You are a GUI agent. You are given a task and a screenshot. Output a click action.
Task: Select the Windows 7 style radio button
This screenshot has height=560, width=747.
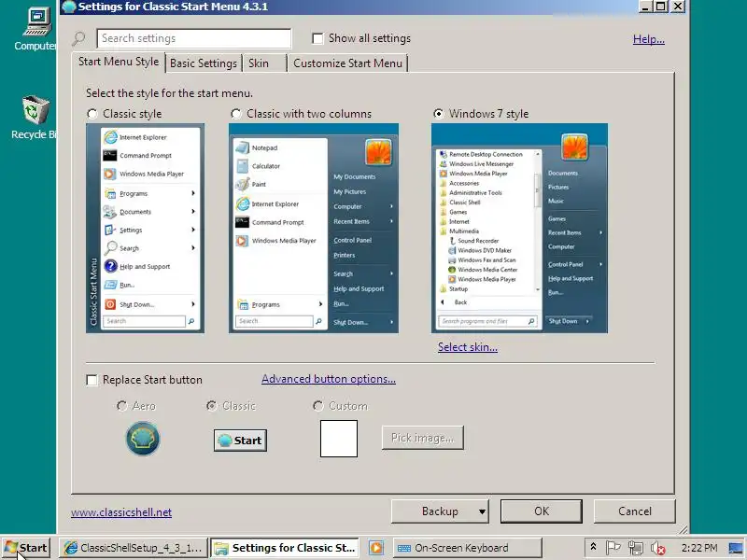coord(438,114)
